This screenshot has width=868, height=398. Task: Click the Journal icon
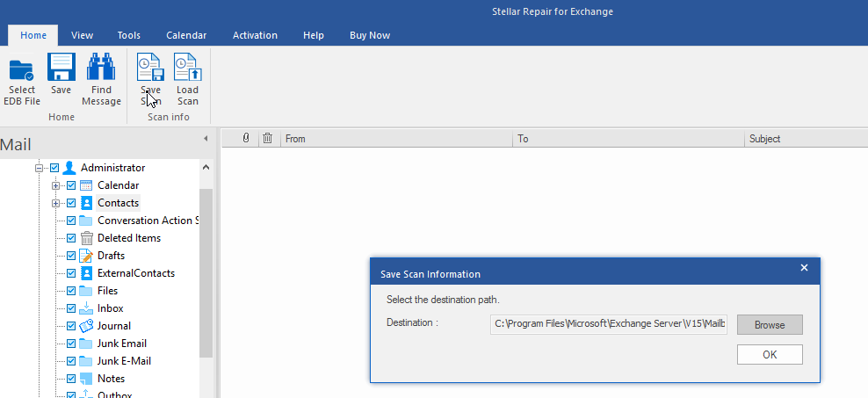pyautogui.click(x=86, y=325)
